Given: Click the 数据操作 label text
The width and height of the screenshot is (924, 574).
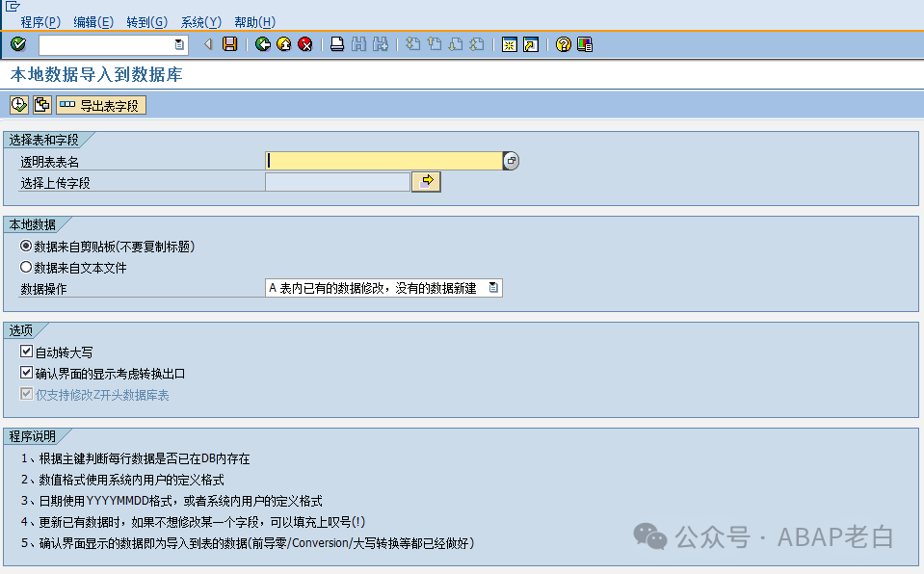Looking at the screenshot, I should coord(43,289).
